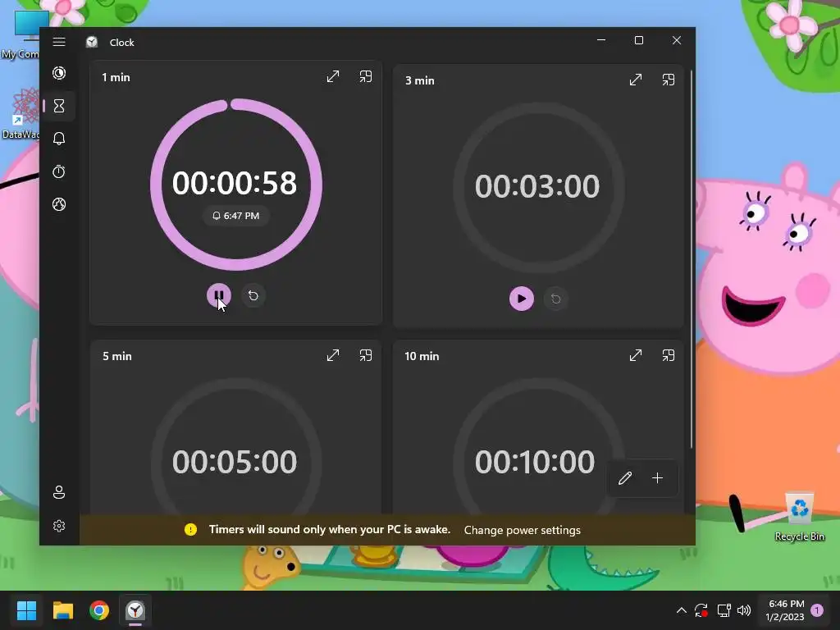This screenshot has height=630, width=840.
Task: Expand the 5 min timer
Action: click(x=333, y=355)
